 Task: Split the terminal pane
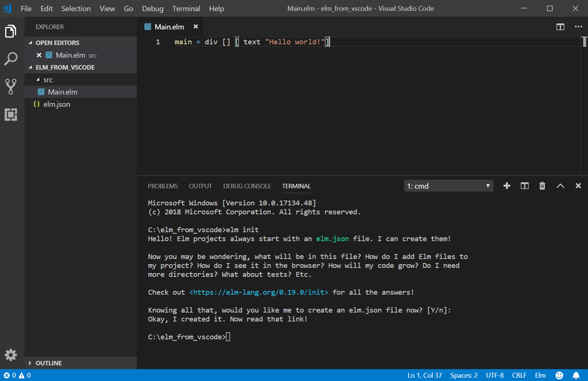[x=524, y=186]
